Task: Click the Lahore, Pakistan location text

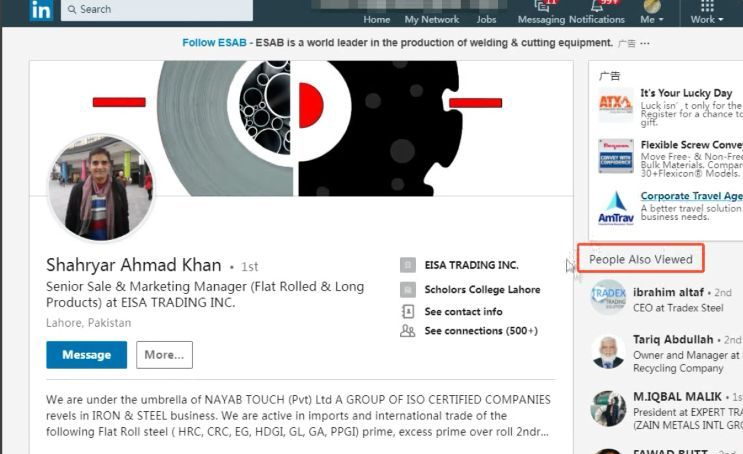Action: point(89,323)
